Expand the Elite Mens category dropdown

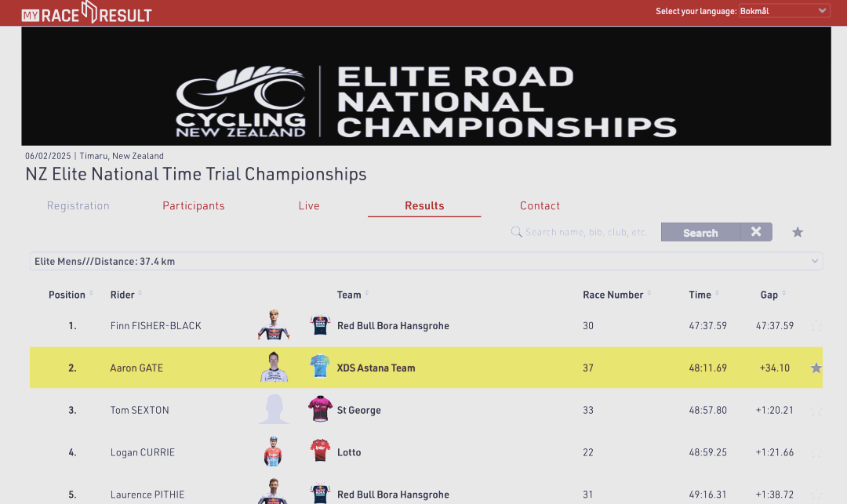426,261
